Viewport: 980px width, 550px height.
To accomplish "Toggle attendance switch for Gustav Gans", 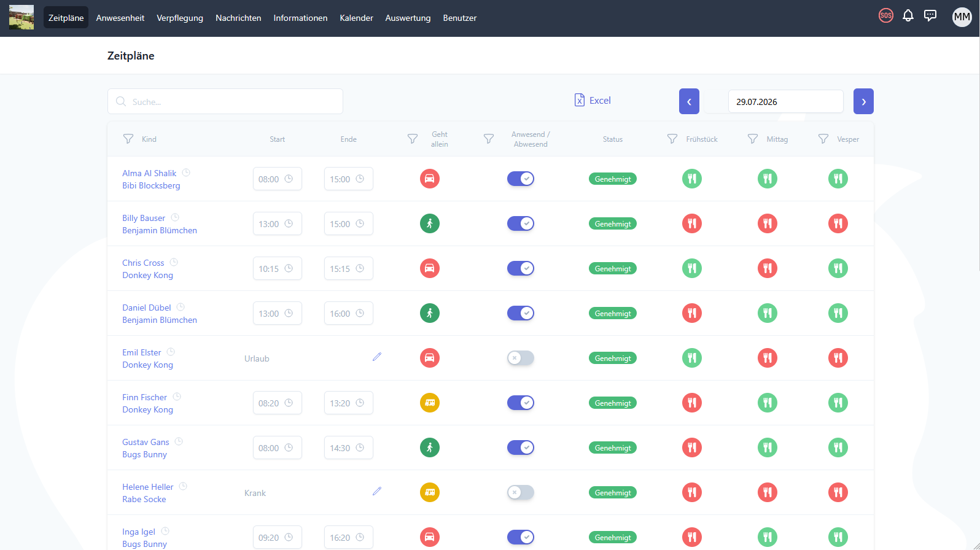I will click(x=521, y=447).
